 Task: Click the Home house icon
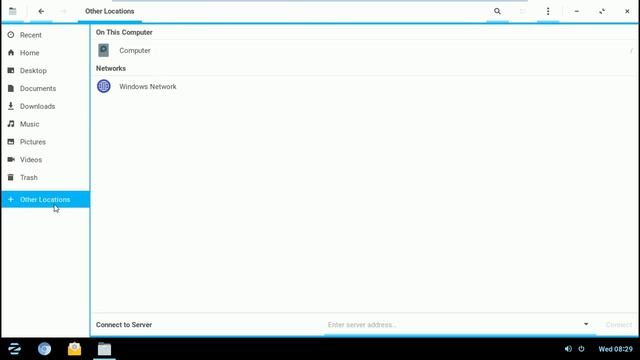(11, 53)
